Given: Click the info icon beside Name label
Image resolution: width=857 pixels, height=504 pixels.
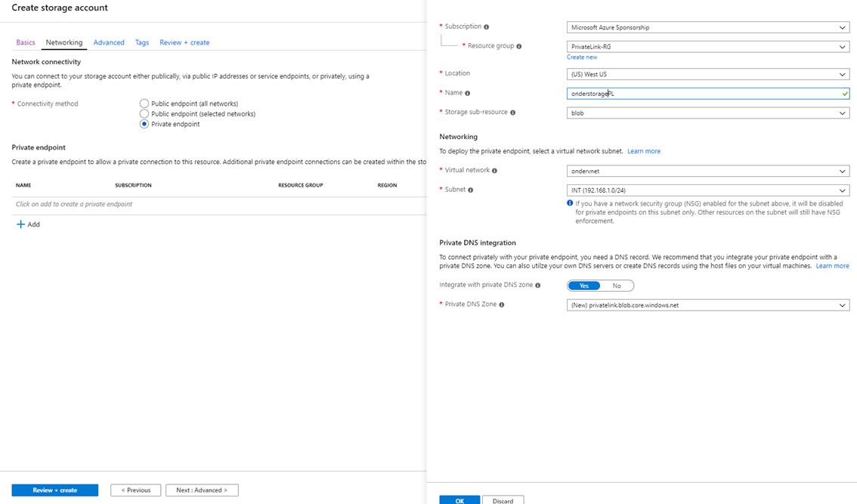Looking at the screenshot, I should click(468, 94).
